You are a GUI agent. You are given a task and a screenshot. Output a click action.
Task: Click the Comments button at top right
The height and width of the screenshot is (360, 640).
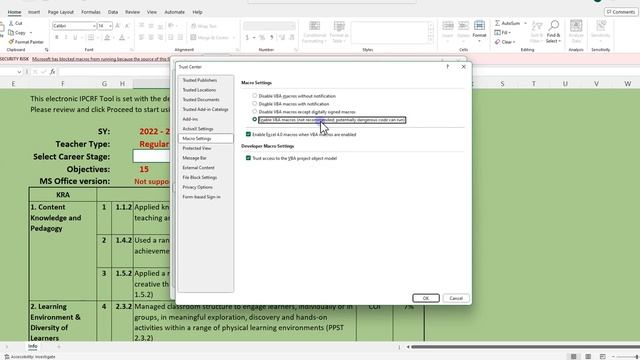[x=621, y=12]
